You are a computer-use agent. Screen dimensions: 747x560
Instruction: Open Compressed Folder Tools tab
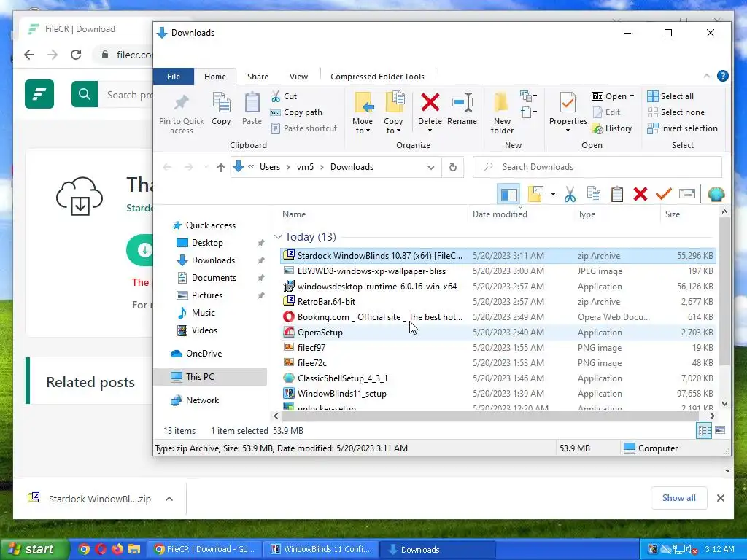pos(377,77)
